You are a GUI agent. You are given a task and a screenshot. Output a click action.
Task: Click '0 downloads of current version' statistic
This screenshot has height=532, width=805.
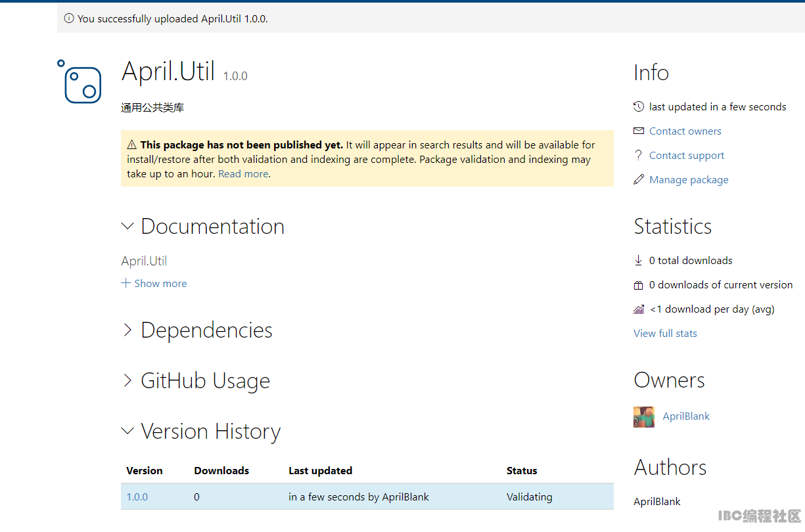click(721, 284)
